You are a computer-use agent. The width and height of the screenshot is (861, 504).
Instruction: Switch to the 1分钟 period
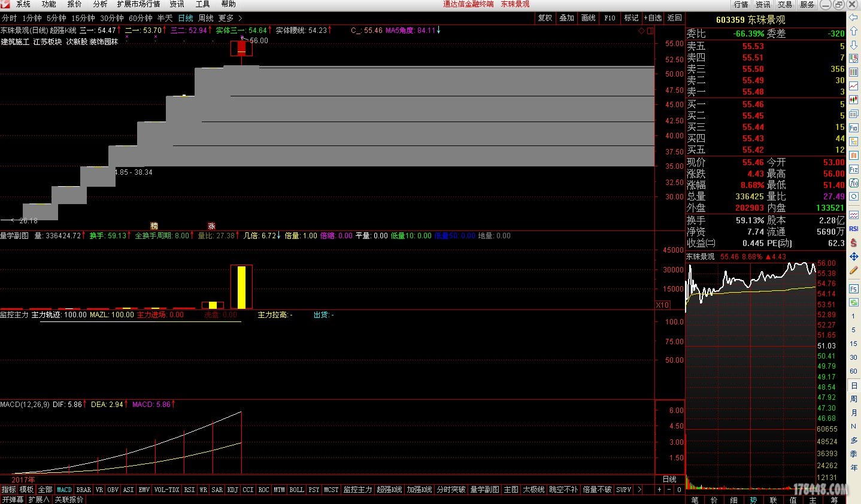[32, 18]
